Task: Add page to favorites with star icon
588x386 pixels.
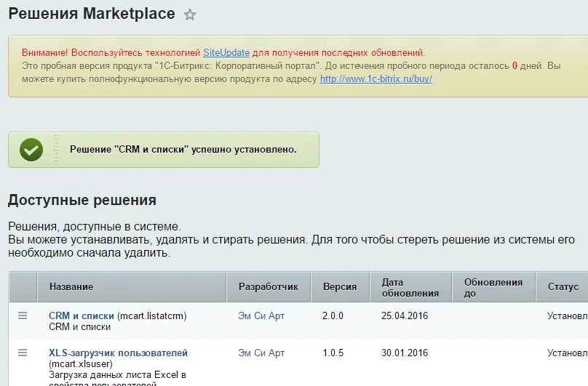Action: 190,15
